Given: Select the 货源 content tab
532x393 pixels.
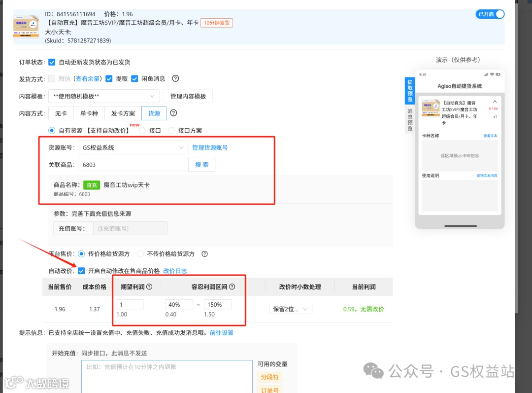Looking at the screenshot, I should click(x=154, y=113).
